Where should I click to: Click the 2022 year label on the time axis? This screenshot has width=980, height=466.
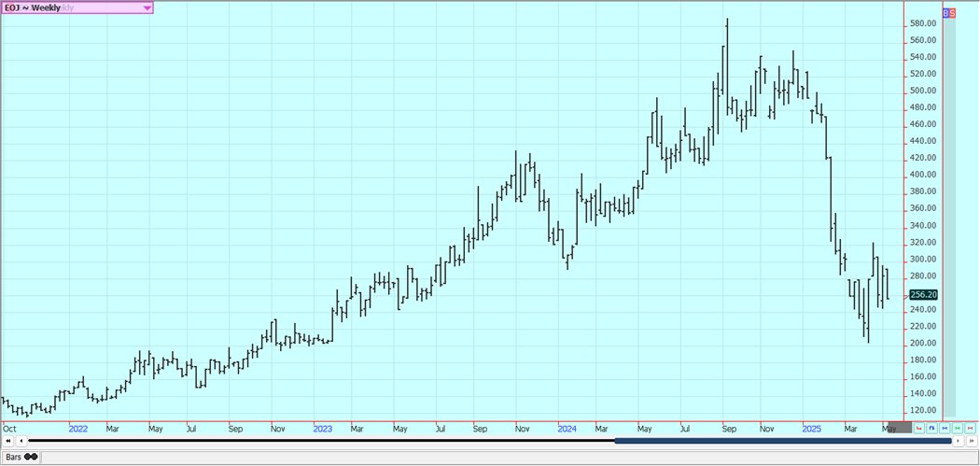pyautogui.click(x=78, y=429)
